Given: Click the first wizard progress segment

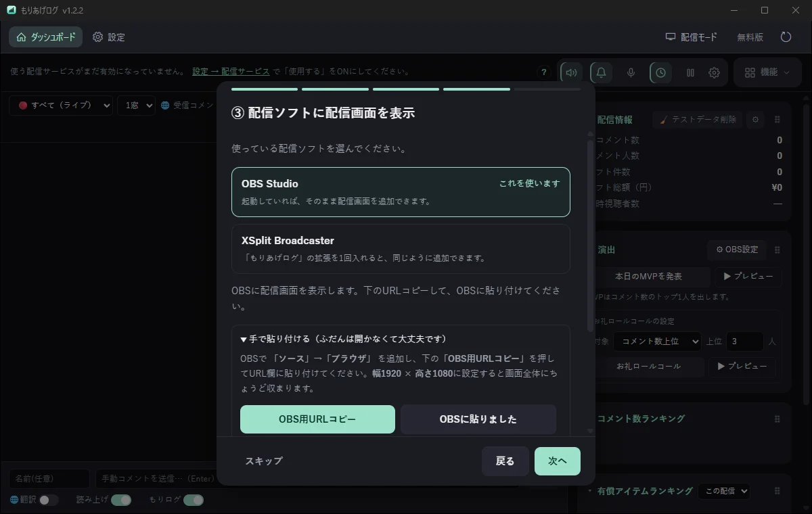Looking at the screenshot, I should click(x=265, y=89).
